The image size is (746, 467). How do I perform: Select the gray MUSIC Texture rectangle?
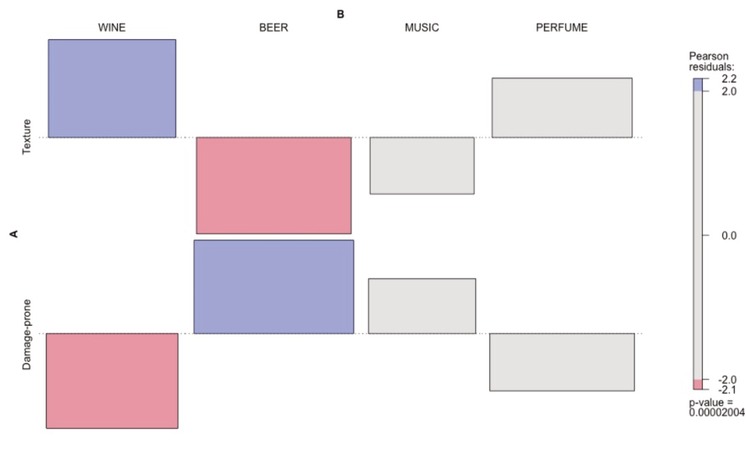(x=422, y=165)
